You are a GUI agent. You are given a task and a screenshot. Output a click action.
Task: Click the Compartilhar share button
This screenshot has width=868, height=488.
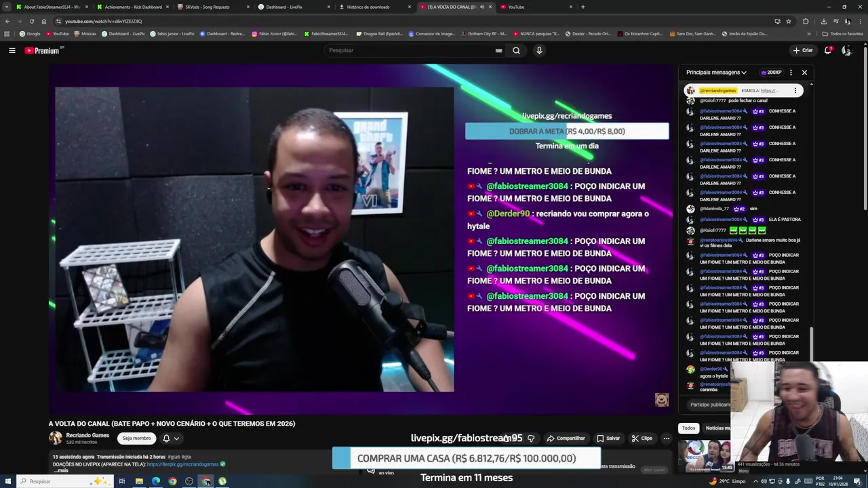tap(566, 439)
